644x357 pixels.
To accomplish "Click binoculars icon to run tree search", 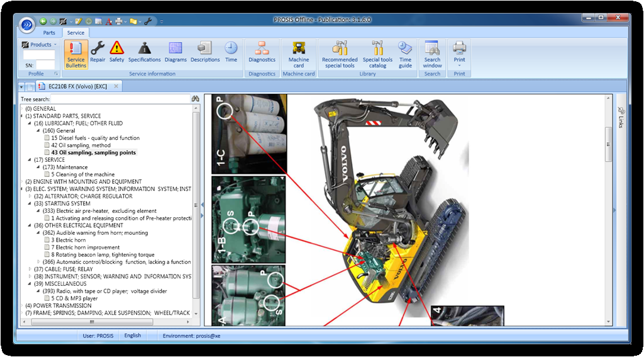I will tap(195, 99).
